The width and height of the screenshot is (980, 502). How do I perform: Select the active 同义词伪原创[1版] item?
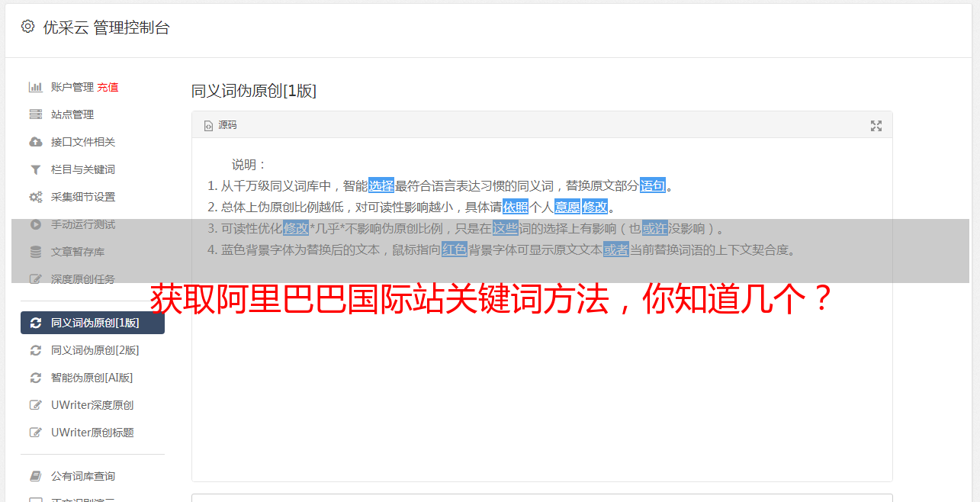coord(92,323)
